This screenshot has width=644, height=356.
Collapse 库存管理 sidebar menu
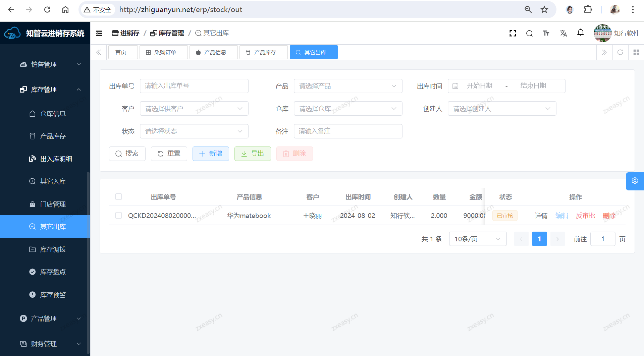pyautogui.click(x=45, y=90)
